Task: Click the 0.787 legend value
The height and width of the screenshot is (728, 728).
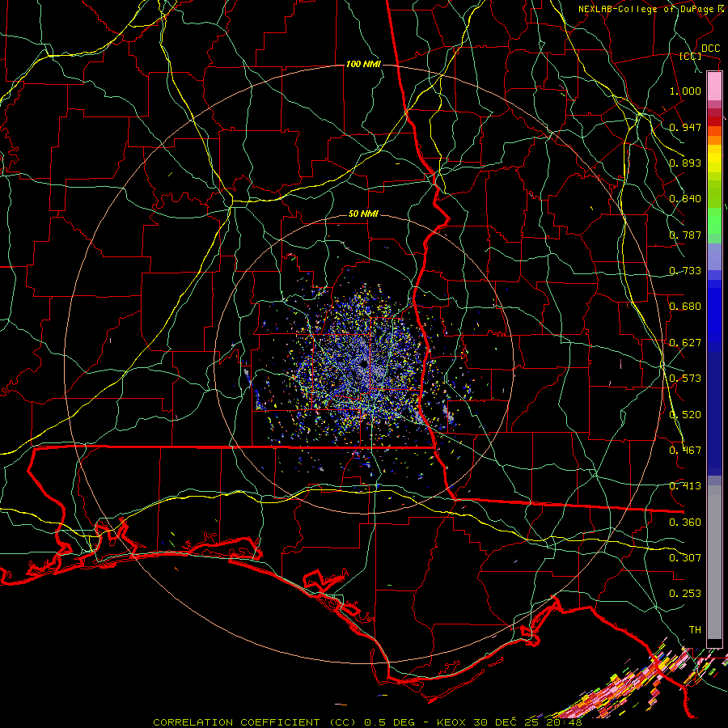Action: [x=685, y=235]
